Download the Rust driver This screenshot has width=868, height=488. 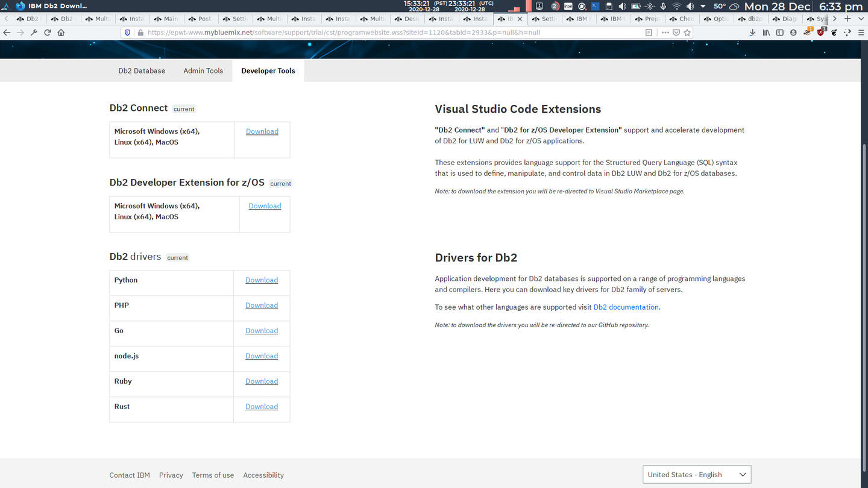pos(262,407)
